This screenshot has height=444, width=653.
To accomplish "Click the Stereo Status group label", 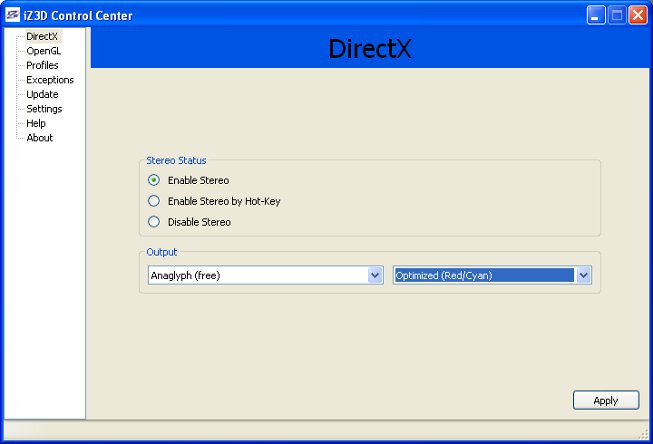I will [x=176, y=161].
